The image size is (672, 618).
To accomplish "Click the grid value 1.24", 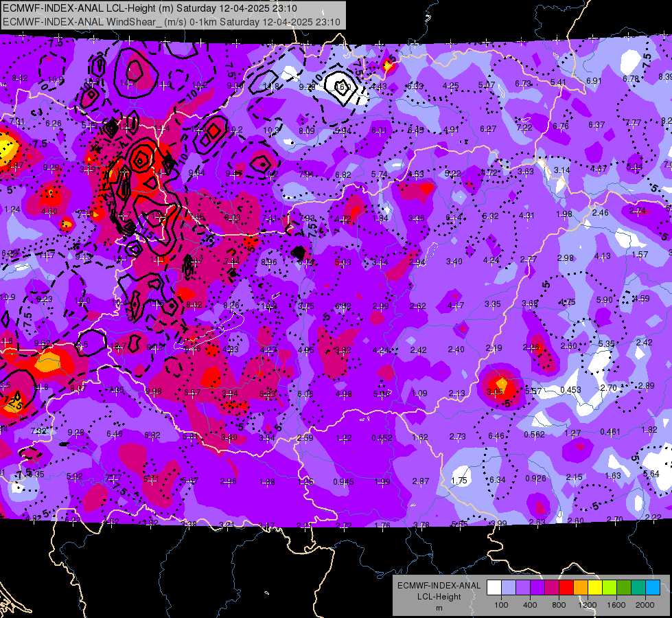I will (12, 209).
